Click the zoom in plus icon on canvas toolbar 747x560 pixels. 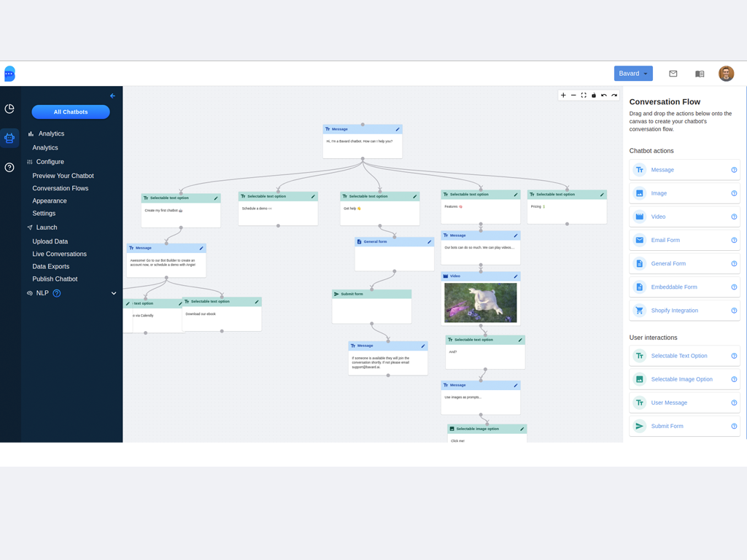(x=563, y=96)
